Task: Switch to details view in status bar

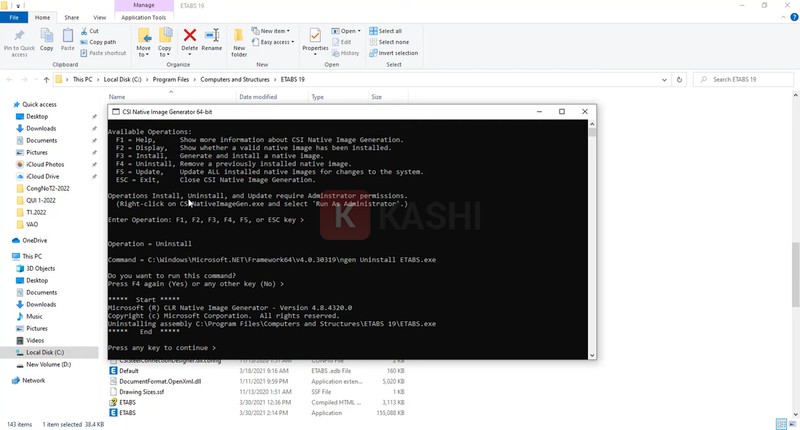Action: click(781, 424)
